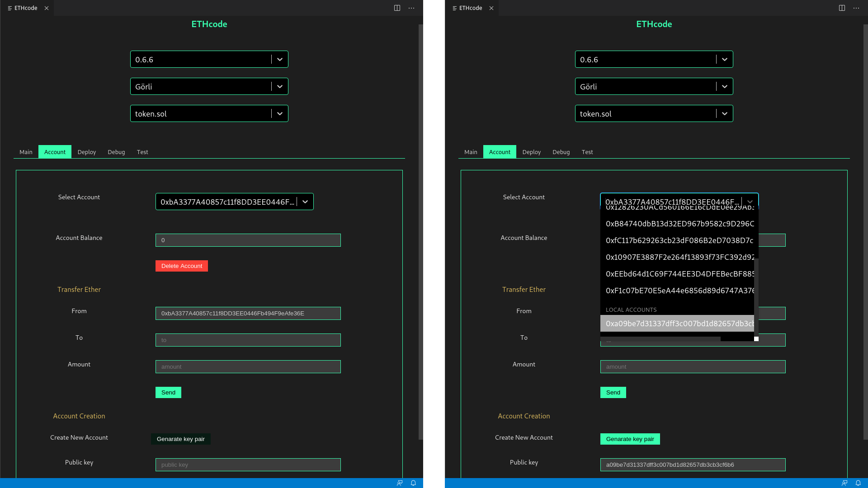Click the split editor layout icon top right

397,8
